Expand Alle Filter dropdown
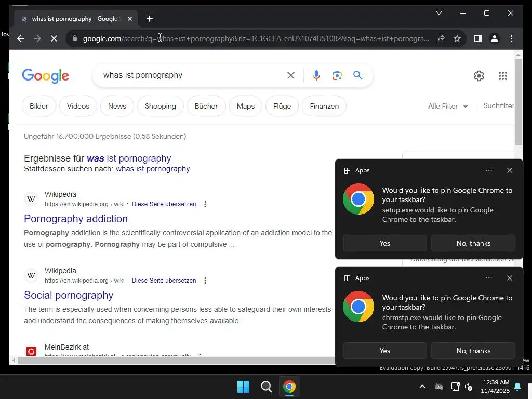This screenshot has width=532, height=399. (447, 106)
